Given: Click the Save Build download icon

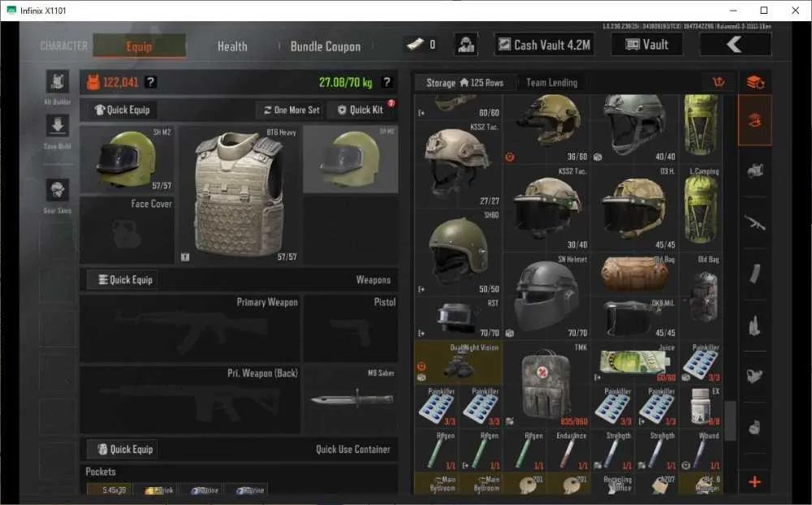Looking at the screenshot, I should pyautogui.click(x=58, y=127).
